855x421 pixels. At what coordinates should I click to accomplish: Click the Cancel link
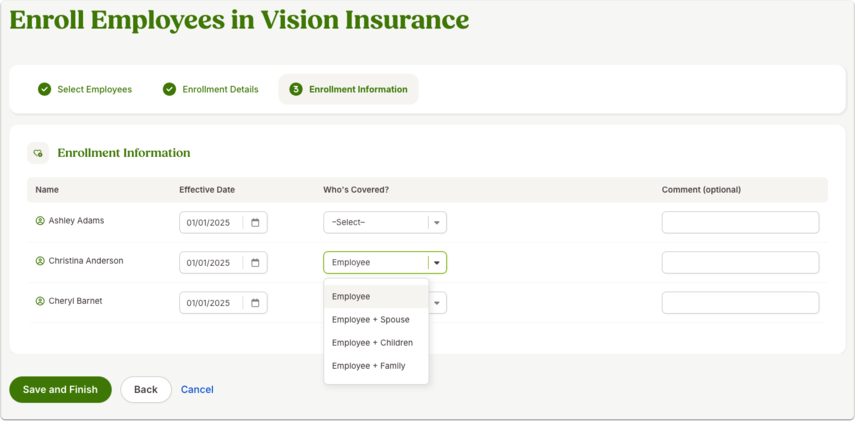click(x=197, y=389)
